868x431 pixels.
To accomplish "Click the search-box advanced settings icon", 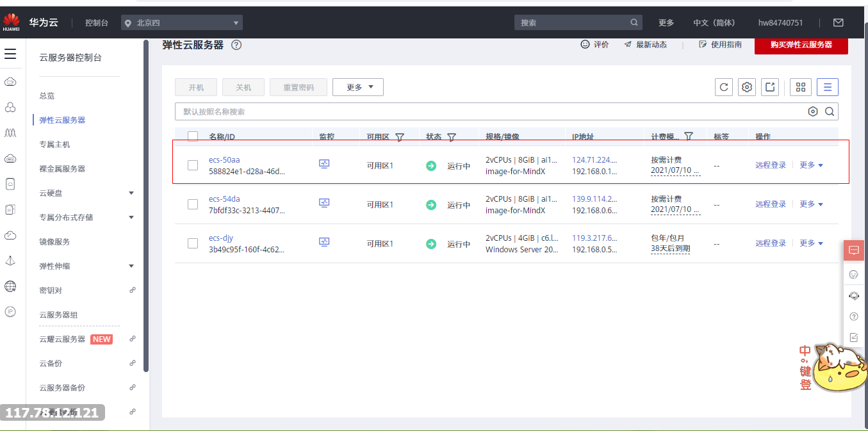I will (813, 111).
